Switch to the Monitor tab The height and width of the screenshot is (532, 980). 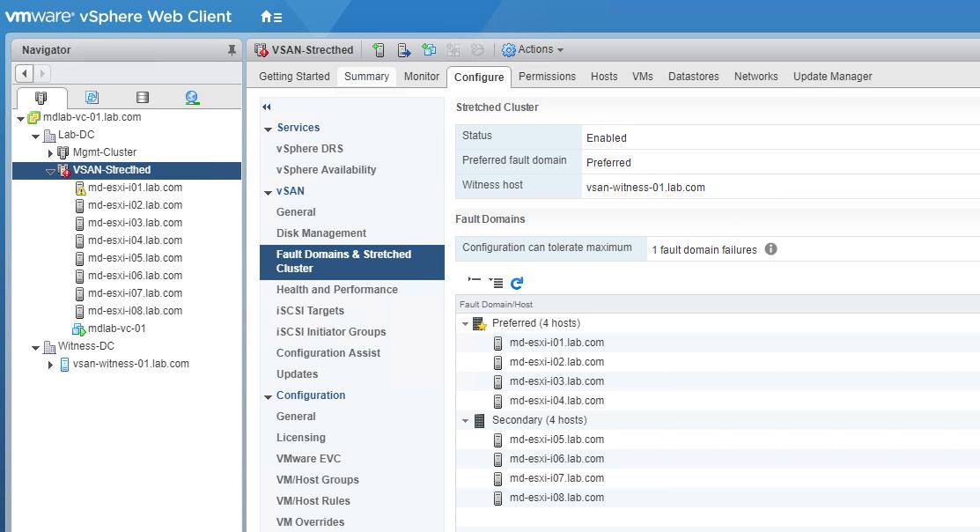click(x=422, y=77)
